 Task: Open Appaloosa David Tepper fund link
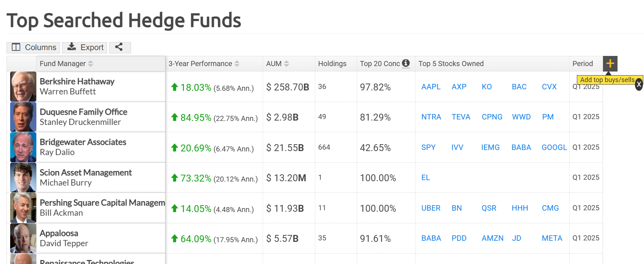64,238
